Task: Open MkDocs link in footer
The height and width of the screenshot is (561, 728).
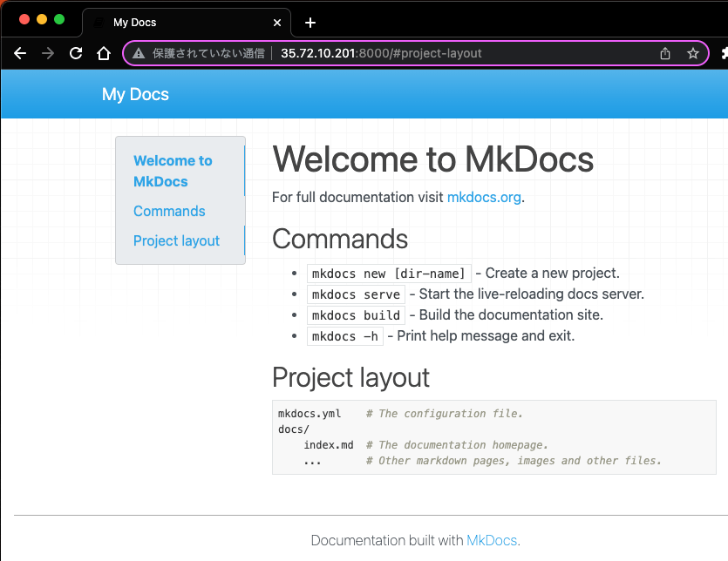Action: click(492, 541)
